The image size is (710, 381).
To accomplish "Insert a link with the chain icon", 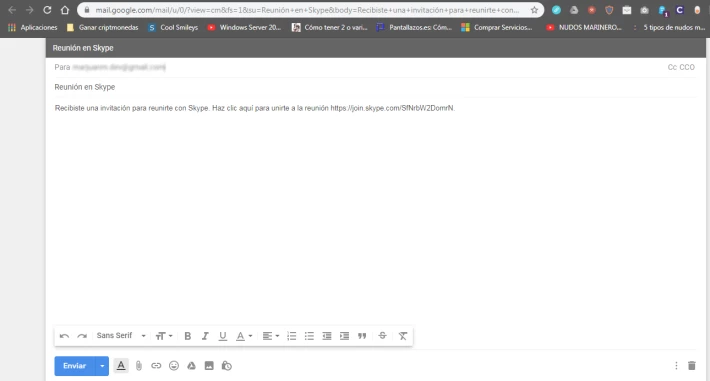I will tap(156, 366).
